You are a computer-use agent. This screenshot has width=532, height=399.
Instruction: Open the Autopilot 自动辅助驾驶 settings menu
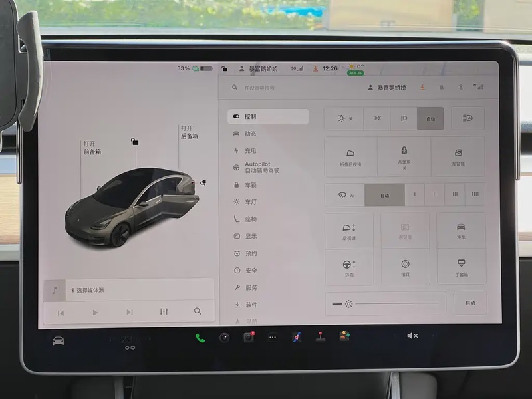(x=262, y=167)
